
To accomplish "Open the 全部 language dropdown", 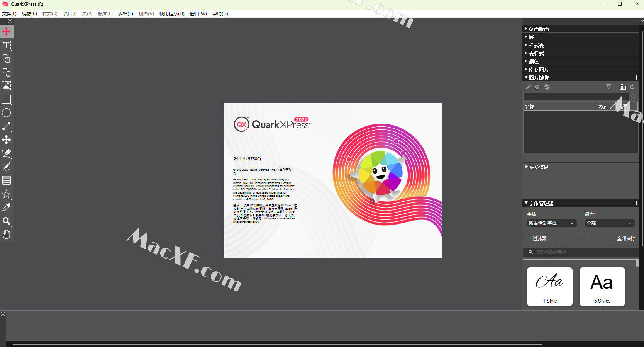I will pyautogui.click(x=609, y=223).
